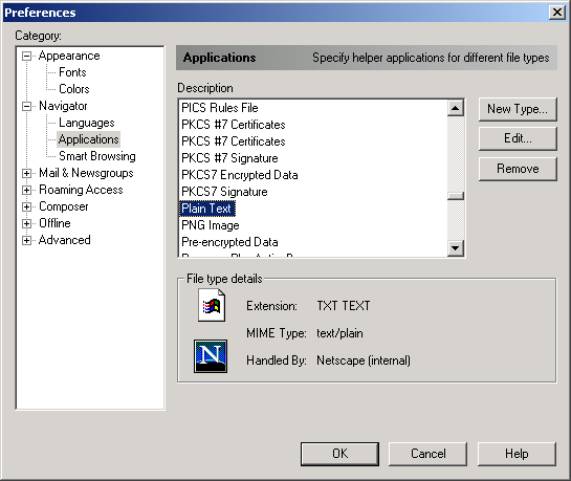
Task: Select Fonts in the category tree
Action: (x=72, y=72)
